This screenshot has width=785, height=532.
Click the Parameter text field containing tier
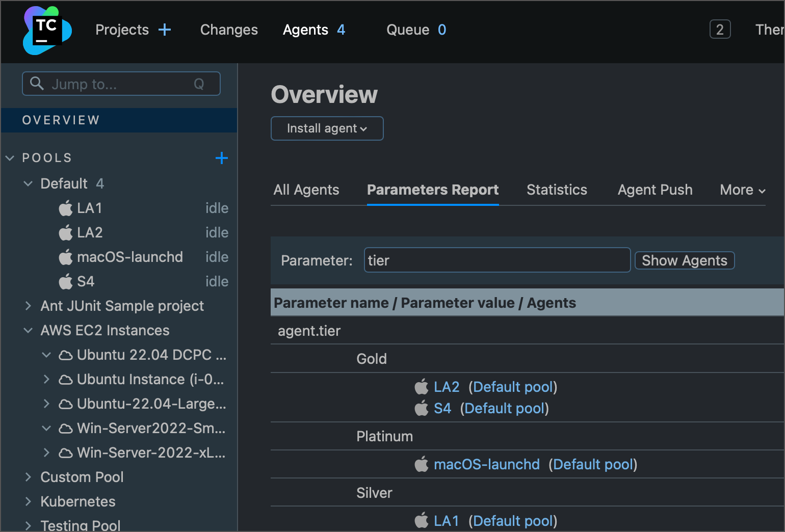pyautogui.click(x=497, y=260)
